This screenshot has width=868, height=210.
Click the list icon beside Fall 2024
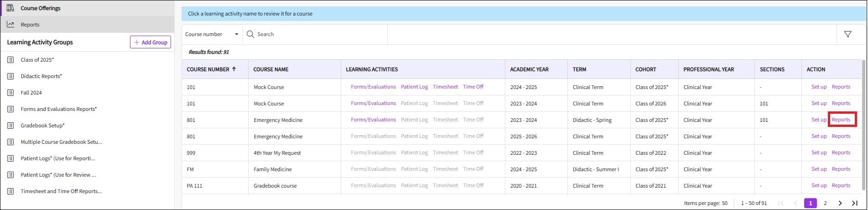(11, 93)
